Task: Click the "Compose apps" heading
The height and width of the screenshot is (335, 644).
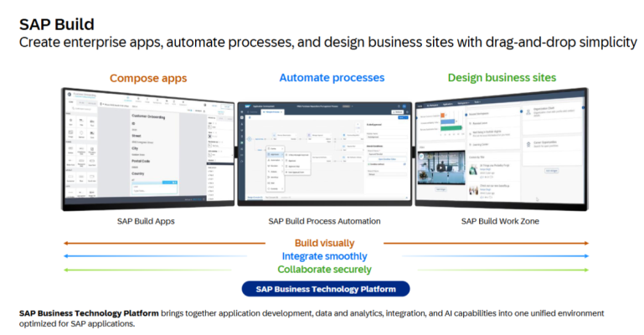Action: coord(148,78)
